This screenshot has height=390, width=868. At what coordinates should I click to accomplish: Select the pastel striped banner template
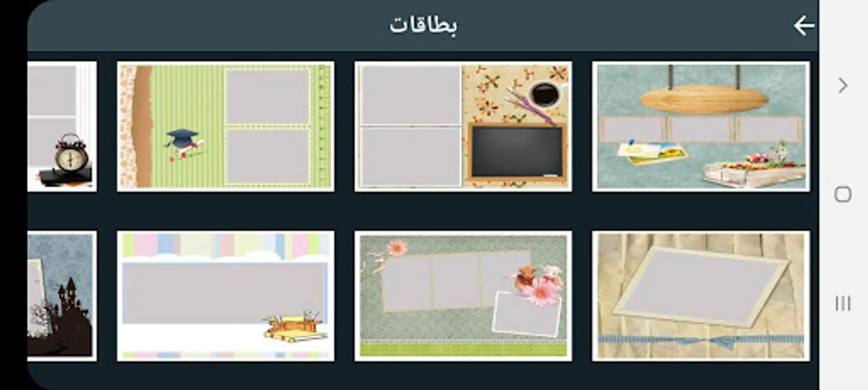point(225,296)
